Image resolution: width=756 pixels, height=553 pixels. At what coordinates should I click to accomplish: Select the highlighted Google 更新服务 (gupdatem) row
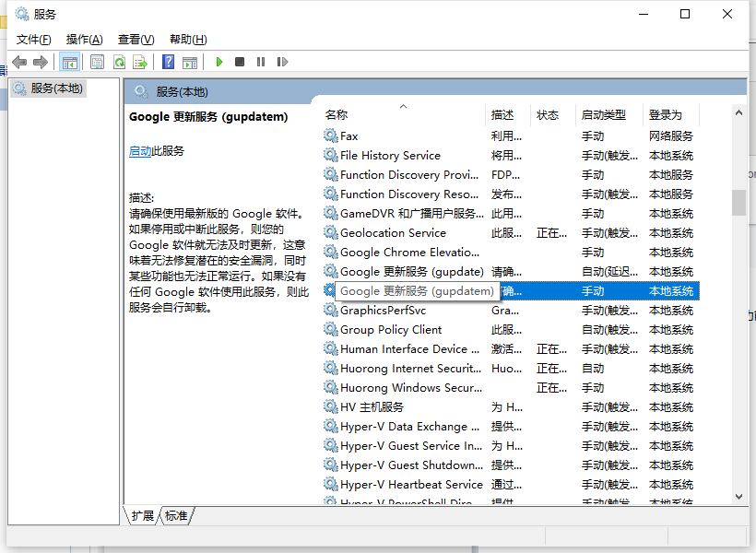coord(511,290)
